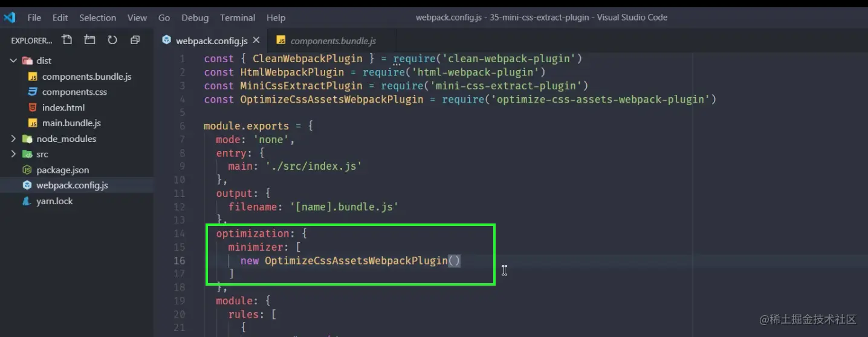Open the Terminal menu

point(238,18)
